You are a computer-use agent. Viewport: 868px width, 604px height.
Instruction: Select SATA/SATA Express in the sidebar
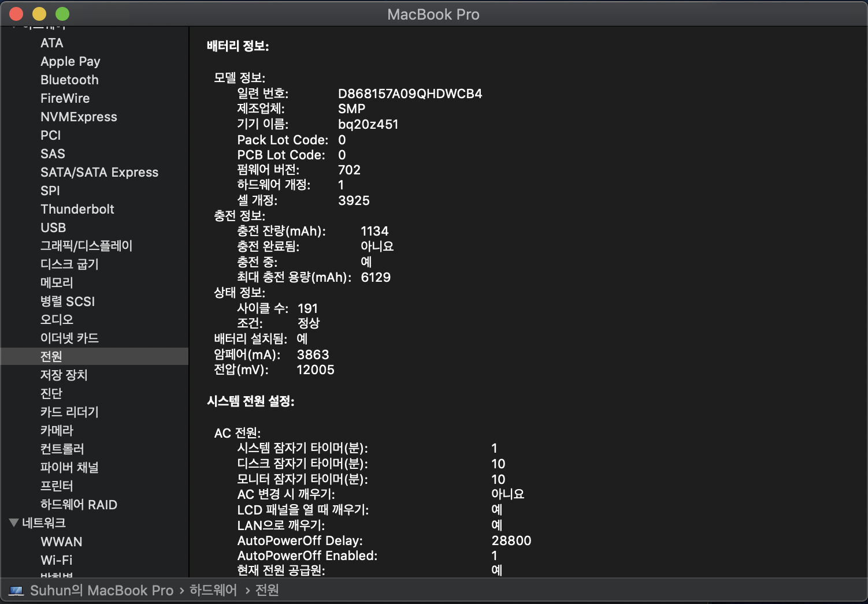(99, 172)
